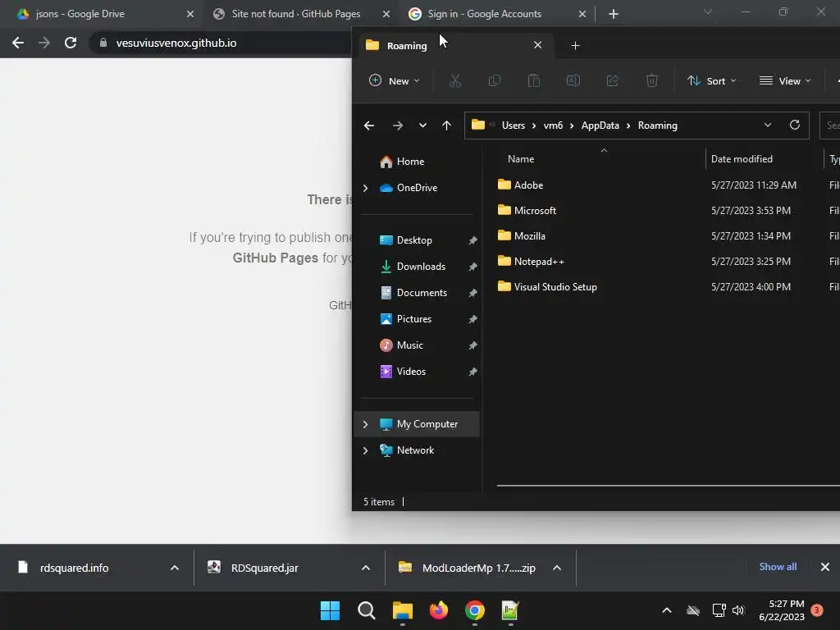Open the View layout dropdown

click(x=785, y=81)
